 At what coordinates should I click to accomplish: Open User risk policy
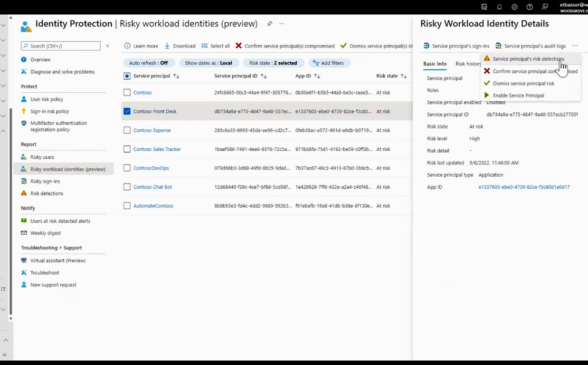[46, 99]
